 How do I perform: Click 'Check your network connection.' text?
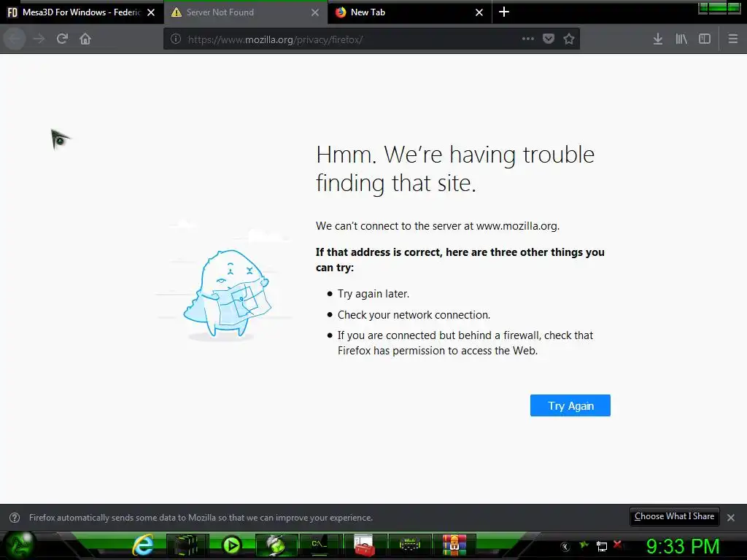(x=414, y=315)
